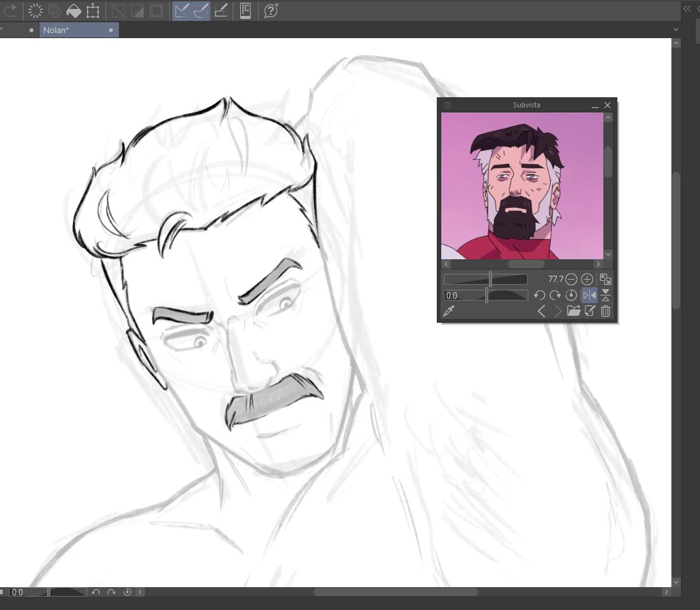Reset Subvista image rotation
The height and width of the screenshot is (610, 700).
click(571, 295)
